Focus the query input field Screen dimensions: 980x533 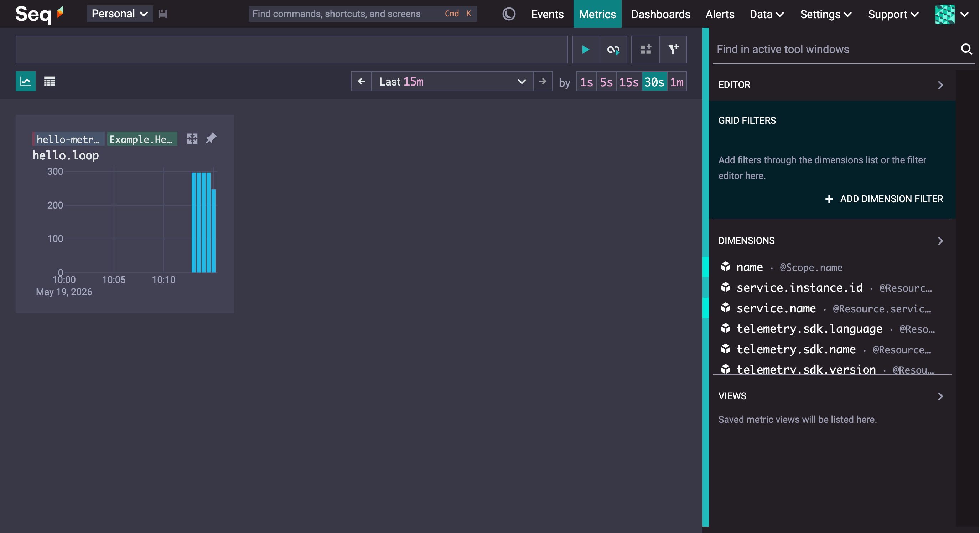(x=291, y=50)
